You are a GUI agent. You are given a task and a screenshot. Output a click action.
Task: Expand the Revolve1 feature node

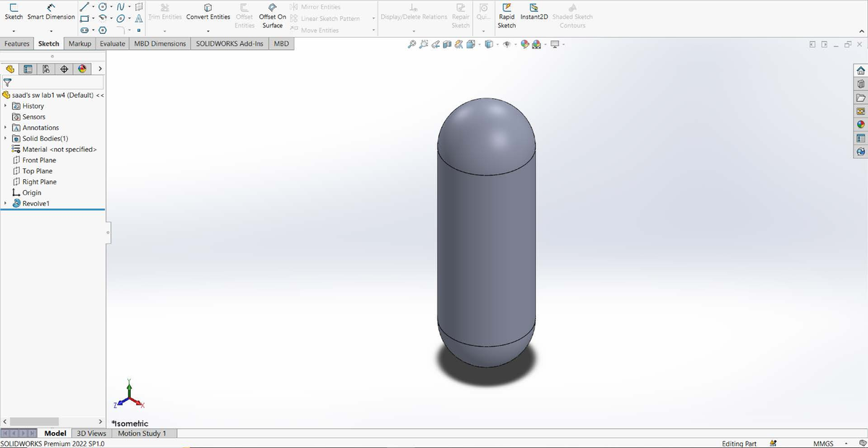7,204
